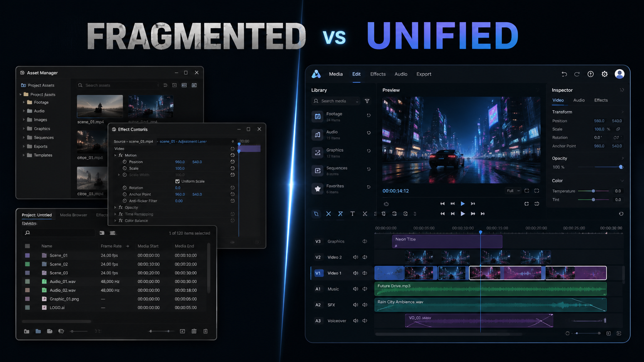This screenshot has height=362, width=644.
Task: Click the scale link icon in Inspector
Action: pyautogui.click(x=618, y=129)
